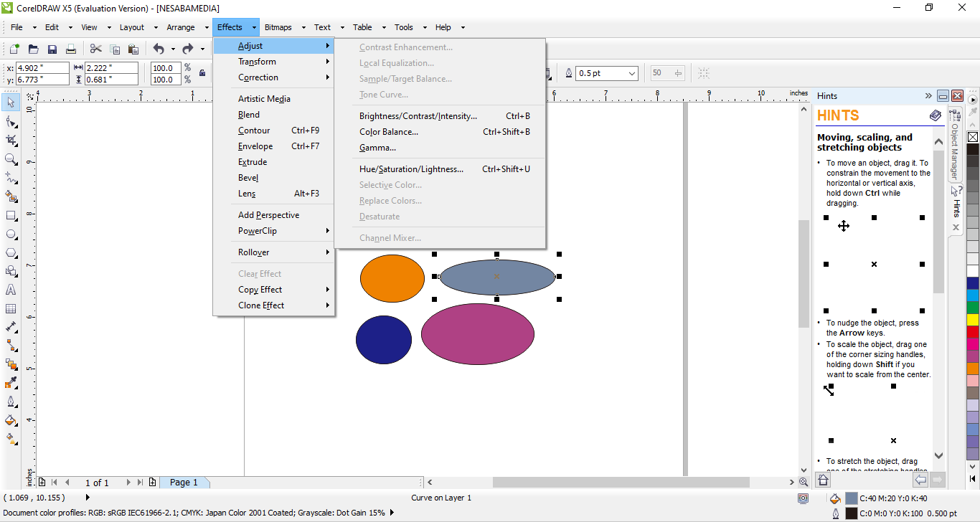Toggle the lock ratio padlock

coord(202,73)
